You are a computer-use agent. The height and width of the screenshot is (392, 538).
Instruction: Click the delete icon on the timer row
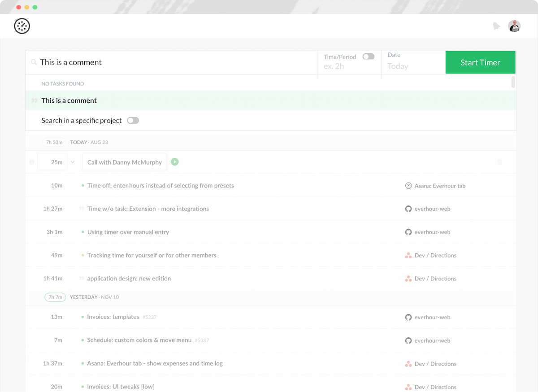tap(499, 162)
